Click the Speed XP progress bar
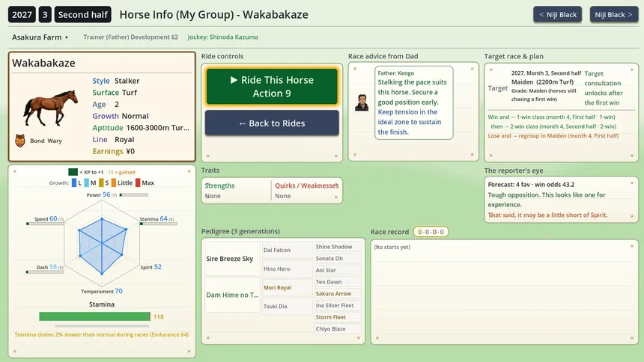 tap(45, 224)
